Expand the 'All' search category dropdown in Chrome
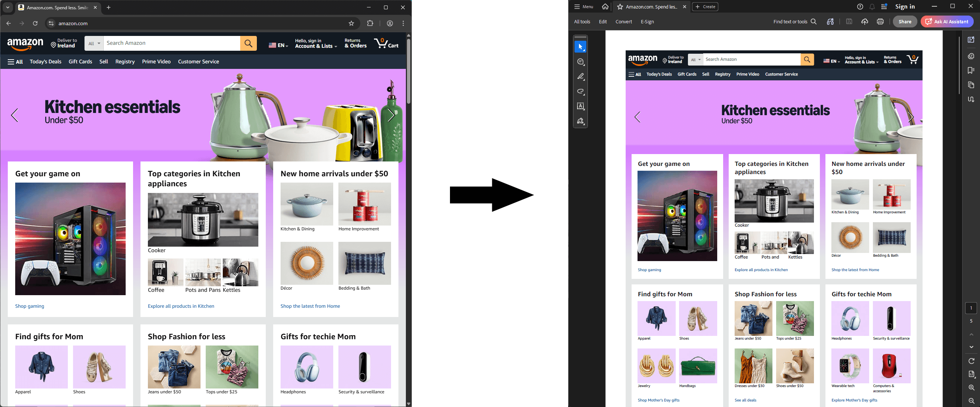980x407 pixels. 93,43
